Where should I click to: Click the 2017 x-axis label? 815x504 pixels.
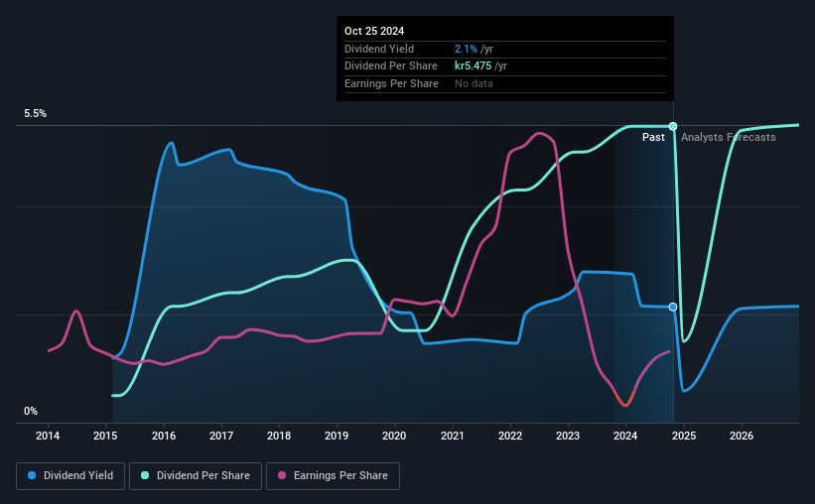point(221,436)
